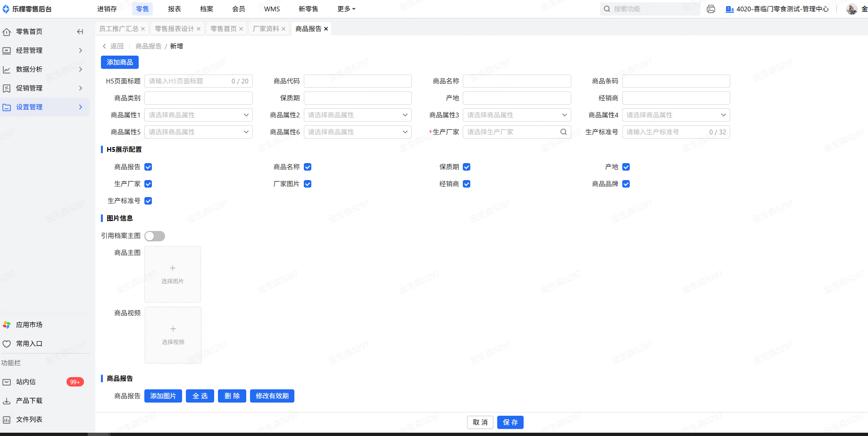Open the 新零售 top menu

point(309,9)
